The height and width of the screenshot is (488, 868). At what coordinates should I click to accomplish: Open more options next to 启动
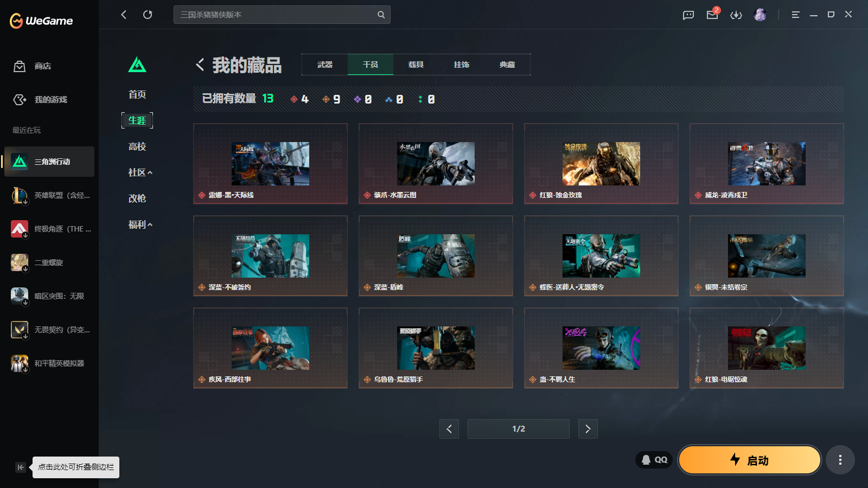coord(840,460)
